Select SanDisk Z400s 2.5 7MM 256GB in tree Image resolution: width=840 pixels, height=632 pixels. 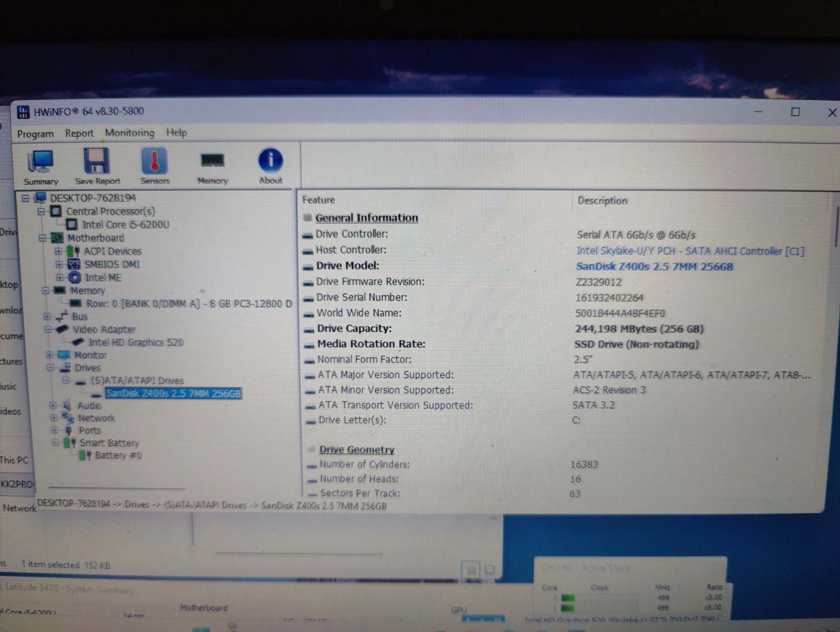coord(173,393)
